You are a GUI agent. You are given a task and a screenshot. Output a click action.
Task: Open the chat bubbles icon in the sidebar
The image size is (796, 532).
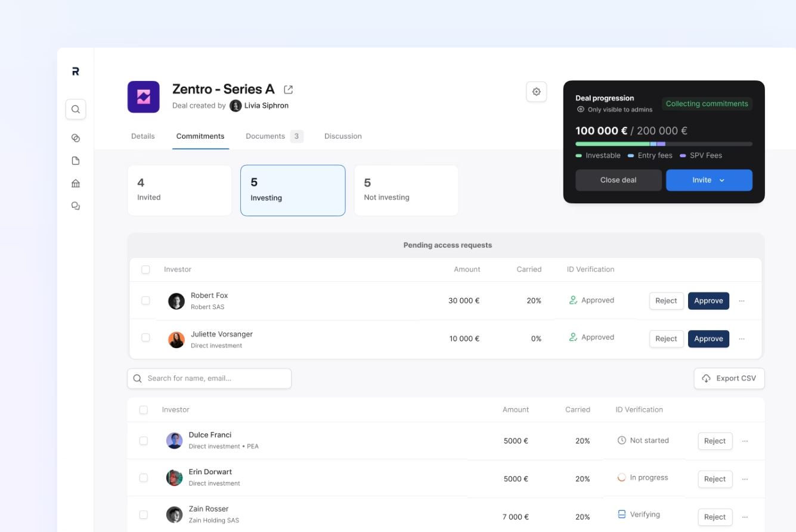[x=76, y=206]
